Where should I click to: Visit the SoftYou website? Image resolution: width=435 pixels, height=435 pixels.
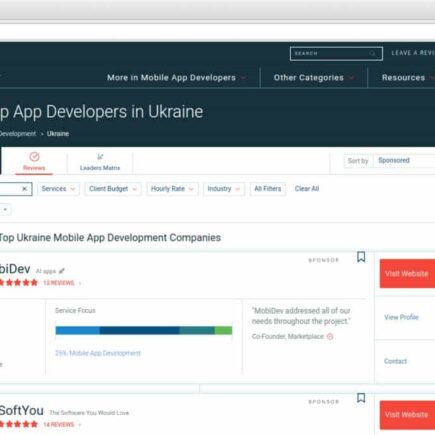[407, 415]
